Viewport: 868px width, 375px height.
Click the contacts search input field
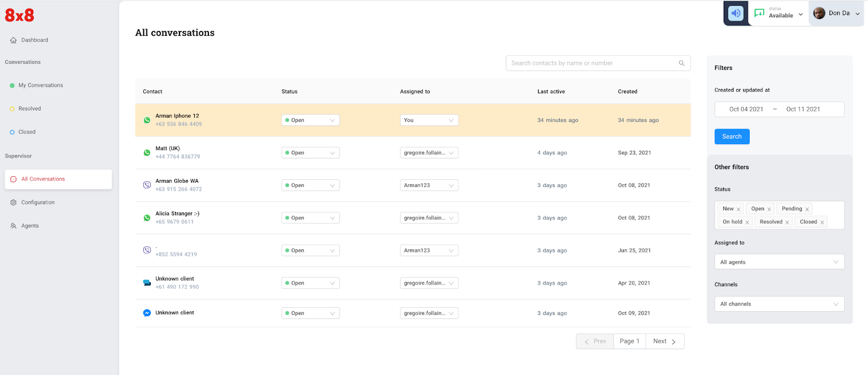(591, 63)
